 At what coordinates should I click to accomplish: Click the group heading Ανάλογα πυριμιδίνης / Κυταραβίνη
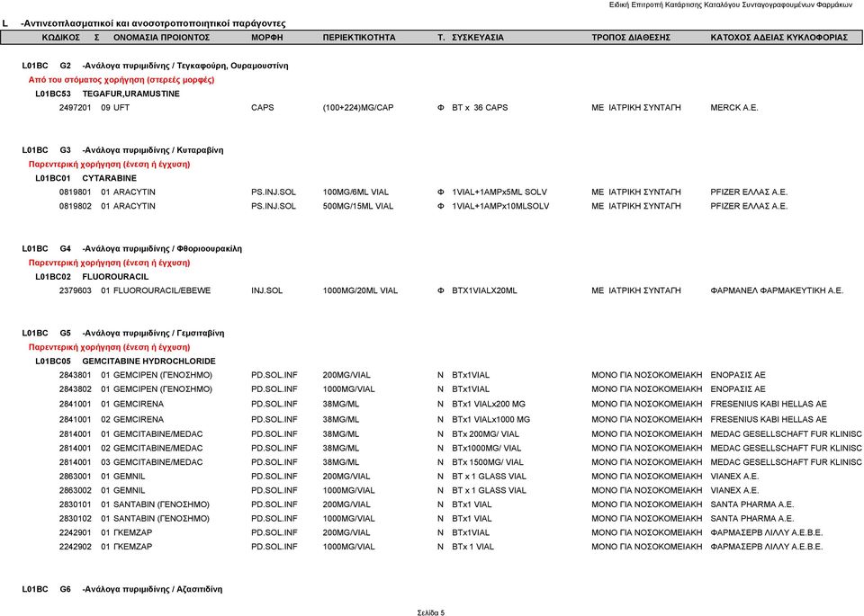pos(153,150)
